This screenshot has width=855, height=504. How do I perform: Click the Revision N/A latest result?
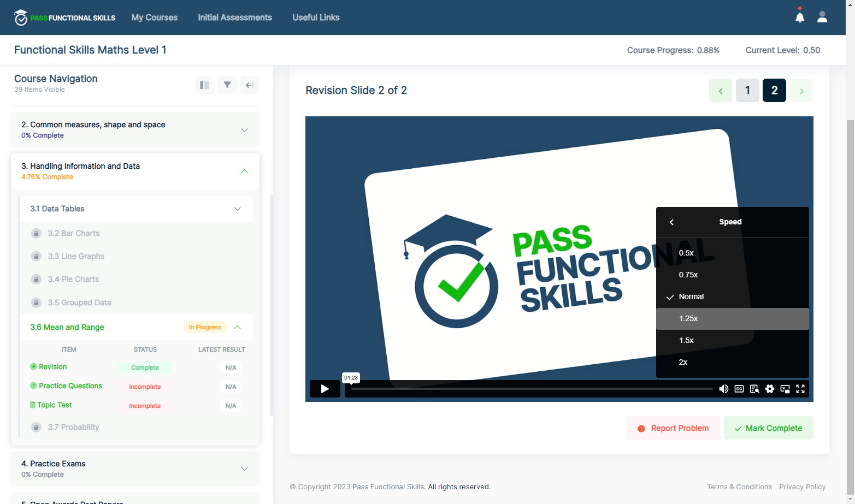231,368
